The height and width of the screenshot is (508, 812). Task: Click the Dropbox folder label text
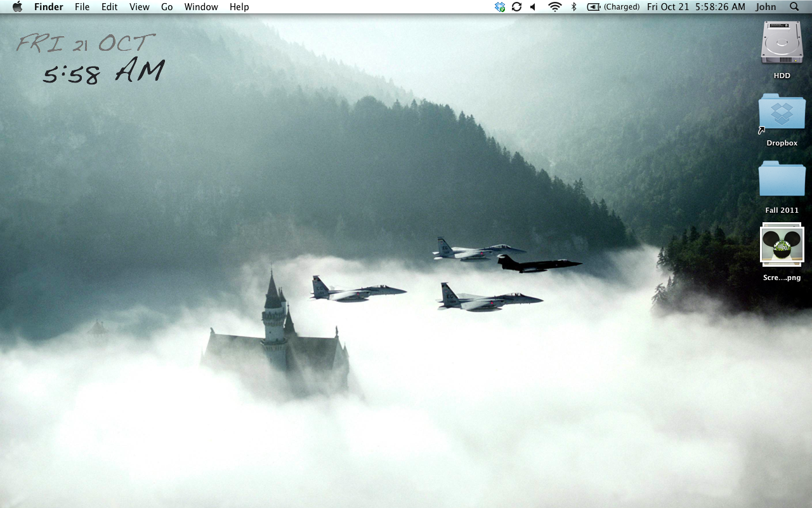(782, 143)
